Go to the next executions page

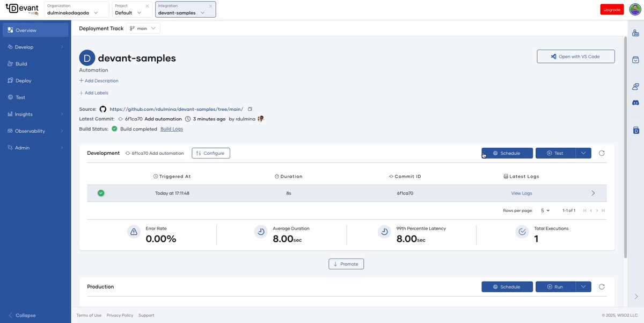(597, 211)
